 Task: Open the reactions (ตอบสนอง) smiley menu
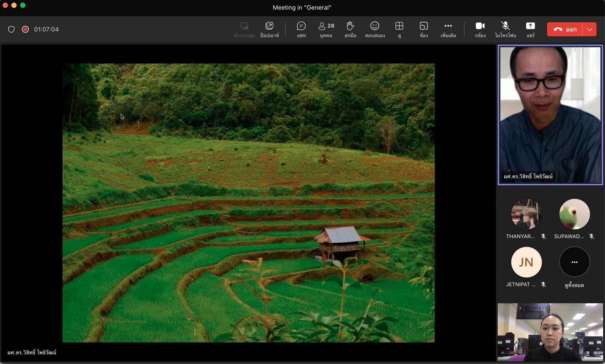[x=374, y=29]
